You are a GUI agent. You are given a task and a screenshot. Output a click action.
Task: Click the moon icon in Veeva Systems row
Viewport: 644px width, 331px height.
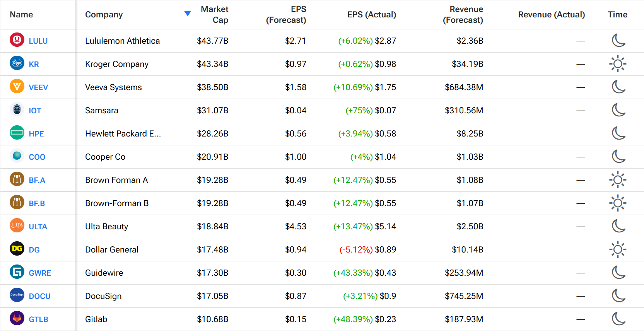pos(618,87)
